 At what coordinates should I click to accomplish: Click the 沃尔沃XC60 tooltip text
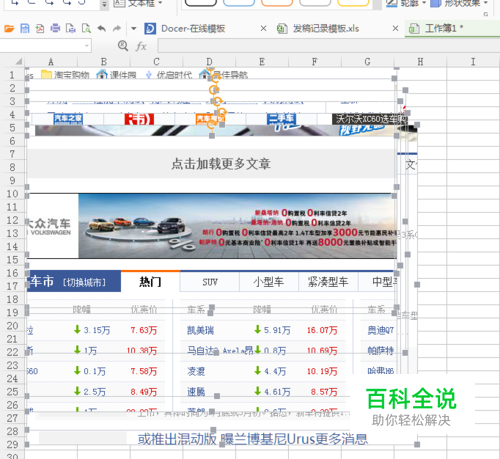coord(370,119)
